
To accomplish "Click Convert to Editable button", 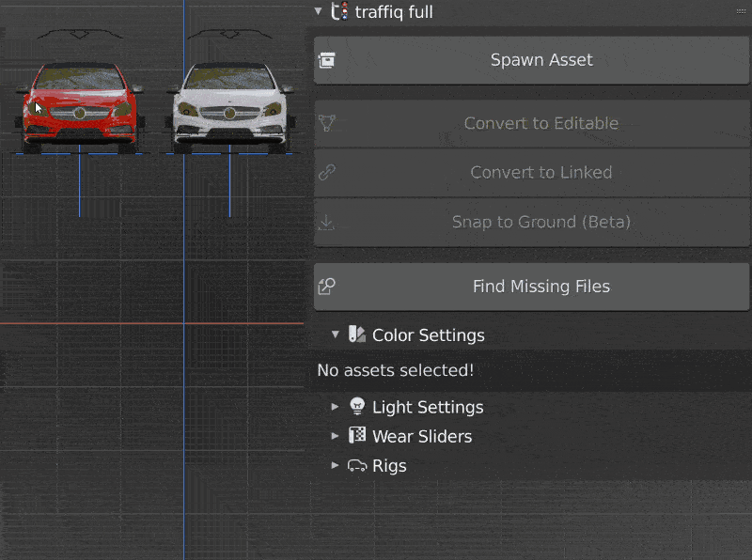I will click(531, 124).
